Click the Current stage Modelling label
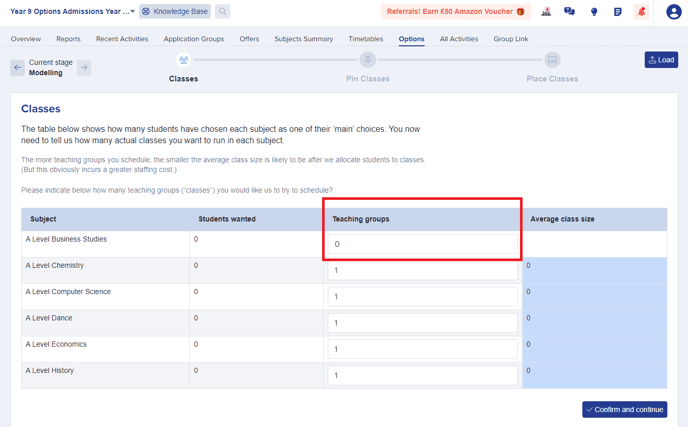The height and width of the screenshot is (427, 688). pyautogui.click(x=50, y=68)
